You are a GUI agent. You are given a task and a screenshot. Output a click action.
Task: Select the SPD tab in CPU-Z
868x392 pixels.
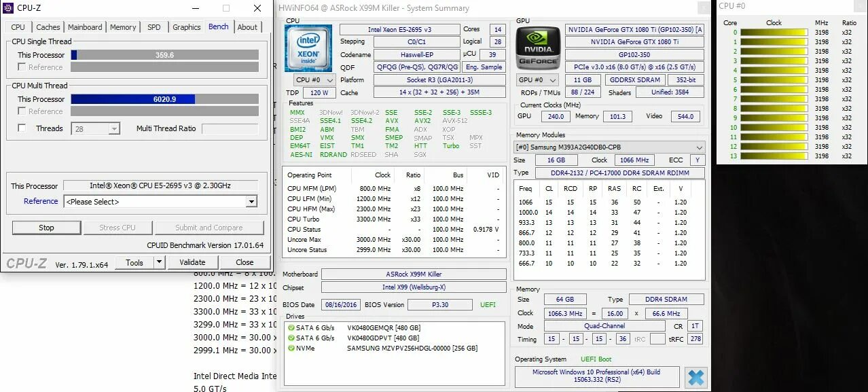pyautogui.click(x=154, y=27)
